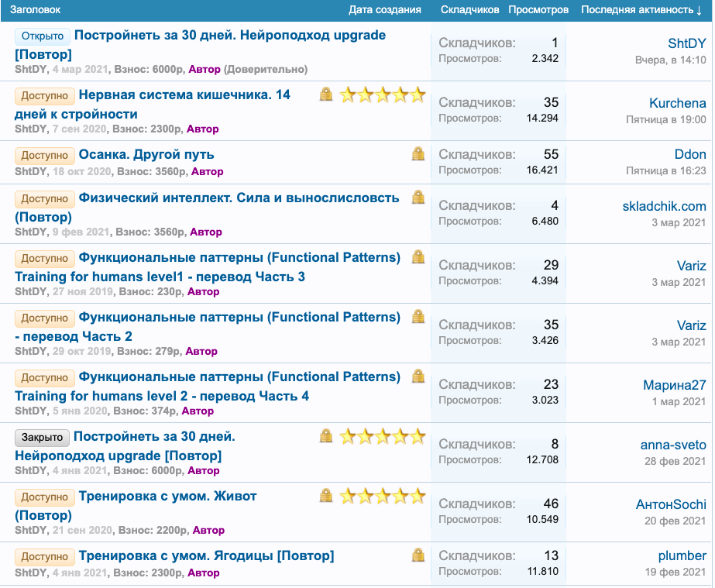Open Тренировка с умом. Ягодицы [Повтор] thread
The height and width of the screenshot is (588, 715).
(206, 555)
